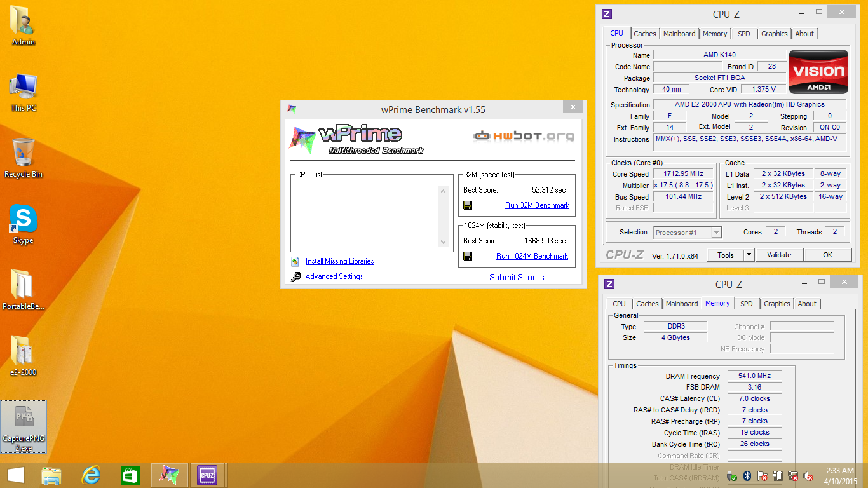Open This PC desktop icon
The image size is (868, 488).
click(x=24, y=92)
